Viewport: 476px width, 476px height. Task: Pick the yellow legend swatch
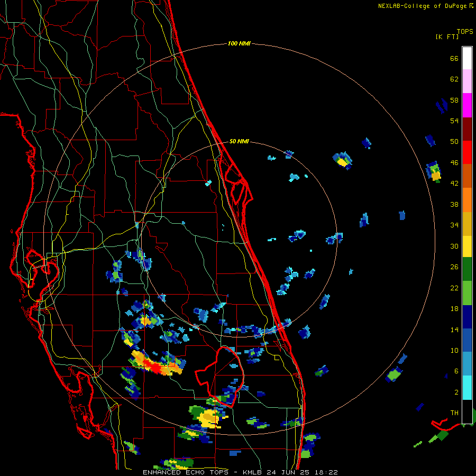pyautogui.click(x=467, y=246)
